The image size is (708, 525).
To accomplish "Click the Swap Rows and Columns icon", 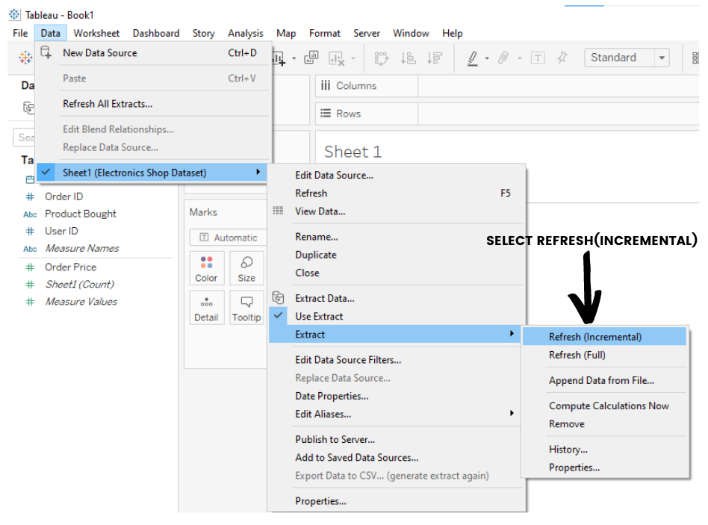I will point(381,58).
